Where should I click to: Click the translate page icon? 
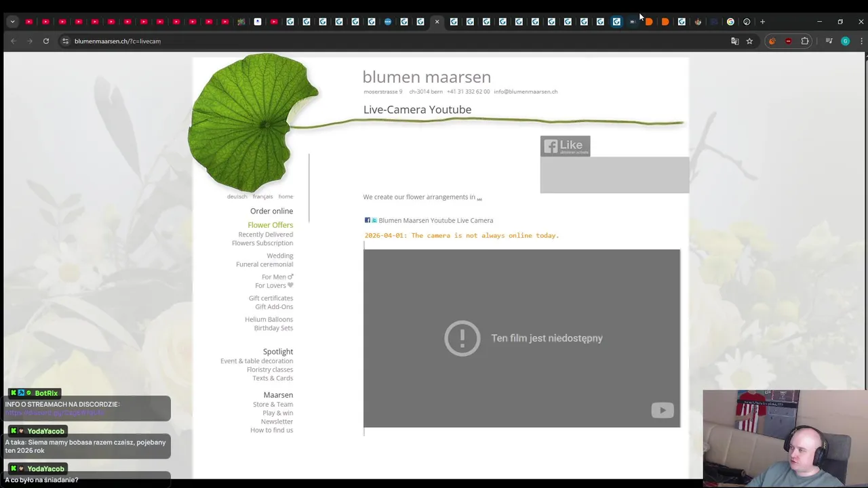point(734,41)
